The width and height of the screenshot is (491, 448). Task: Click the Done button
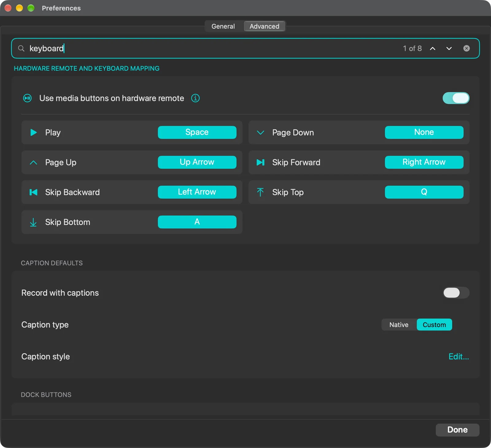(457, 430)
